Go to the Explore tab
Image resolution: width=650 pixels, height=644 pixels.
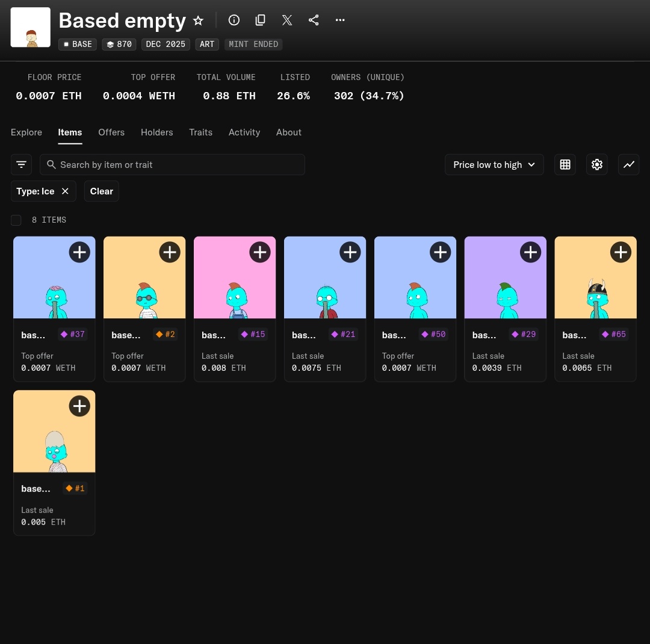(26, 132)
